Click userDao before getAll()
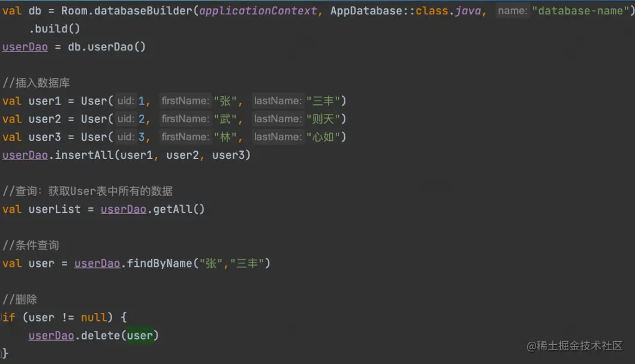635x364 pixels. coord(124,209)
